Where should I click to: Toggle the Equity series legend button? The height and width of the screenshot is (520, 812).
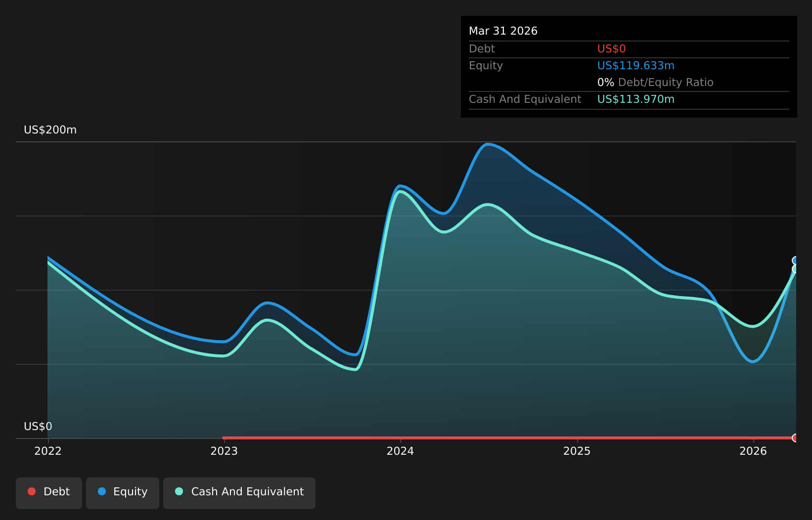click(123, 493)
